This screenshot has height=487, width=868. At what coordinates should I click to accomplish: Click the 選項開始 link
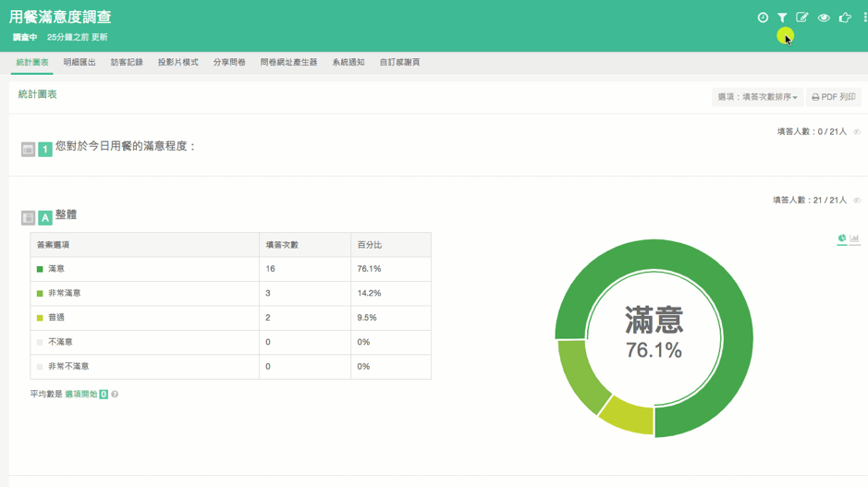(x=80, y=395)
